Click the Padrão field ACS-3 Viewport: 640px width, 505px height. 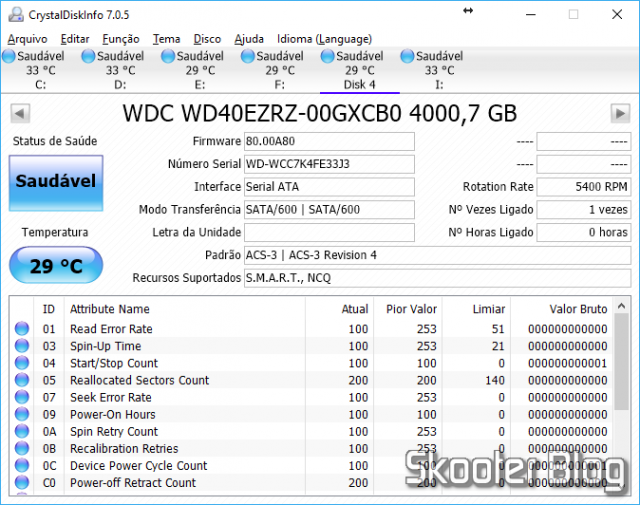(x=438, y=256)
